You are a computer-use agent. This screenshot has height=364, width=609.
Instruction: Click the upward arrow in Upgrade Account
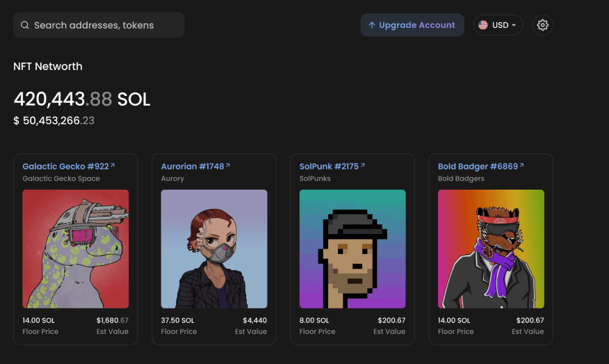372,25
